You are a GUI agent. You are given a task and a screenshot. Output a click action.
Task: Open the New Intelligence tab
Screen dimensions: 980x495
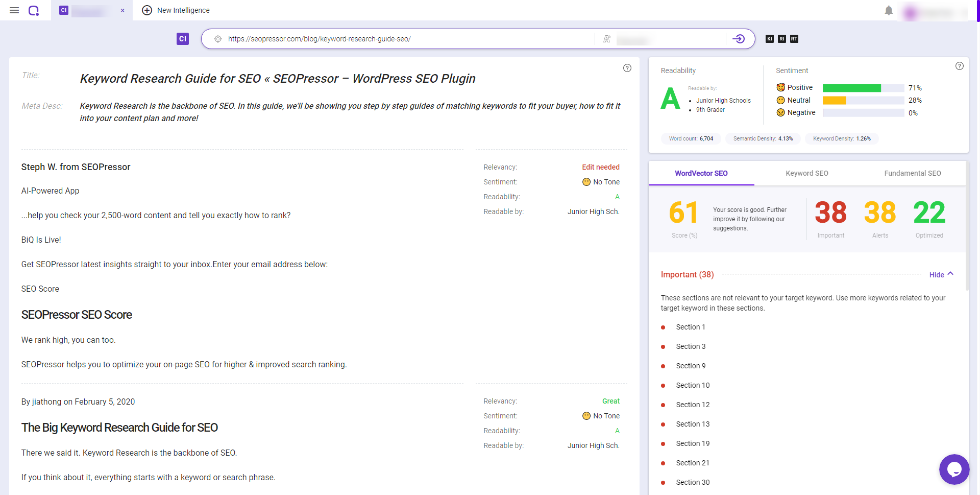(176, 10)
